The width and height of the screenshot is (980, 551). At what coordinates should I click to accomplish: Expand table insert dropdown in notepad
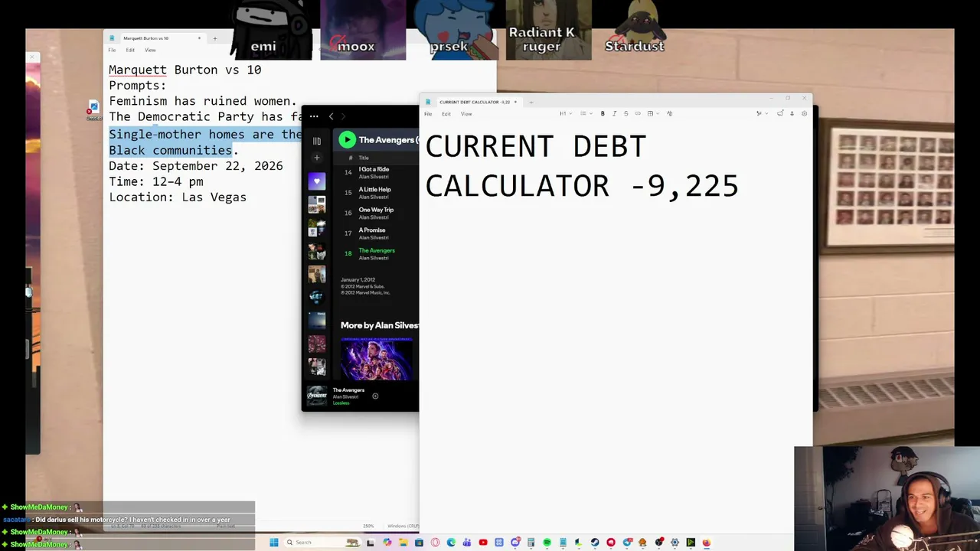pos(652,113)
